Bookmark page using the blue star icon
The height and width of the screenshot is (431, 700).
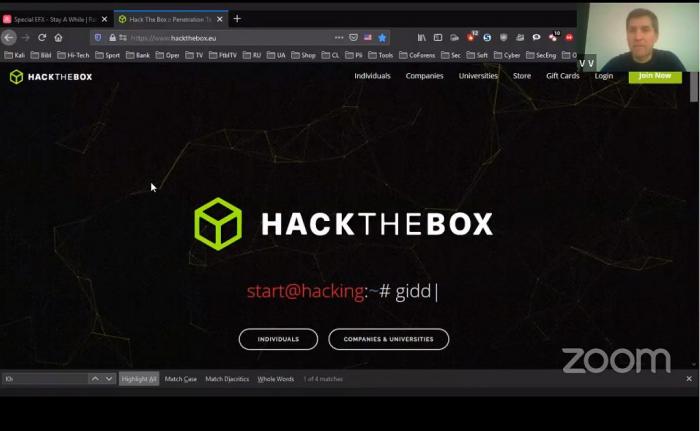click(382, 37)
